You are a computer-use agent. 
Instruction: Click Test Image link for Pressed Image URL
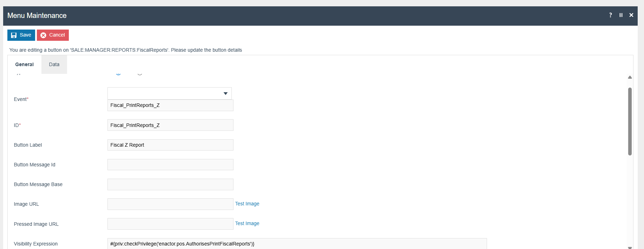click(x=247, y=223)
